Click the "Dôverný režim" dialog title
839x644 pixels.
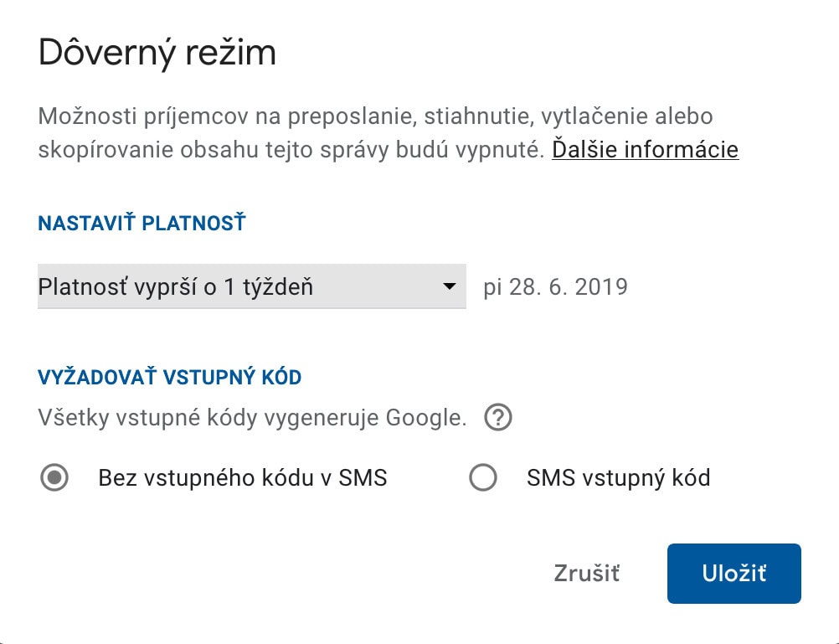[157, 54]
